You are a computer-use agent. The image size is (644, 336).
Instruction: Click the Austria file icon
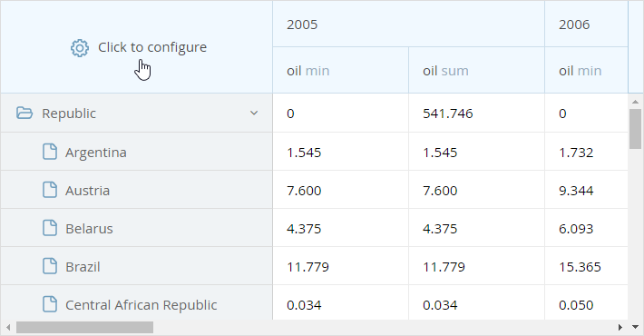[x=50, y=190]
